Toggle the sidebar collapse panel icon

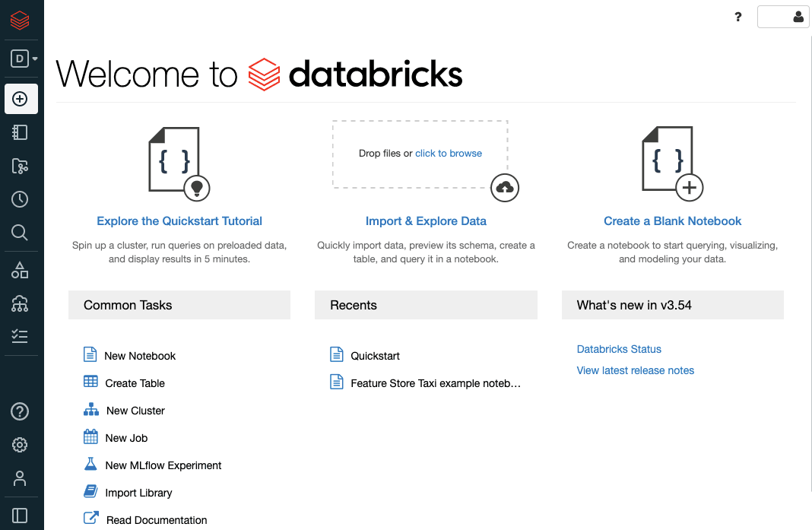(x=20, y=516)
